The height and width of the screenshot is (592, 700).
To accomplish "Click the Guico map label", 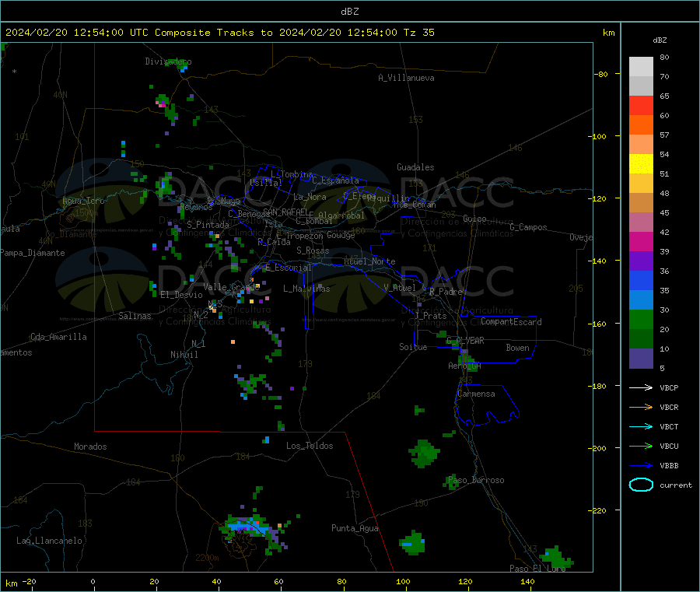I will [x=474, y=219].
